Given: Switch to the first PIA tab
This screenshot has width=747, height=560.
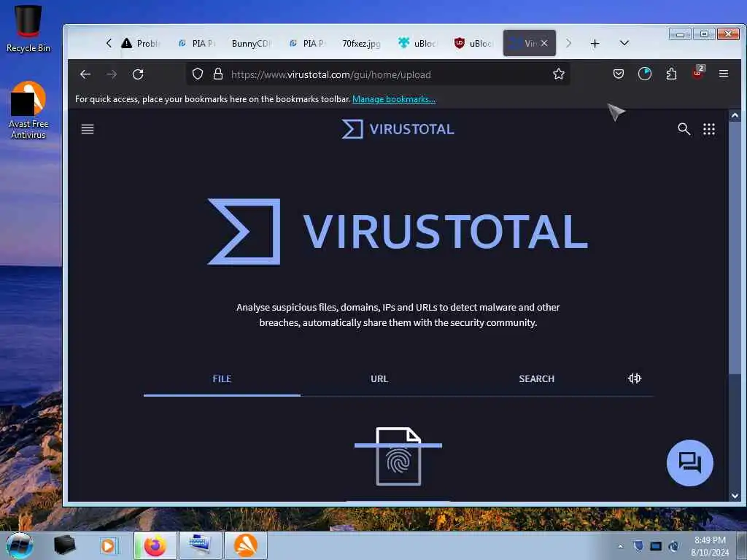Looking at the screenshot, I should (196, 43).
